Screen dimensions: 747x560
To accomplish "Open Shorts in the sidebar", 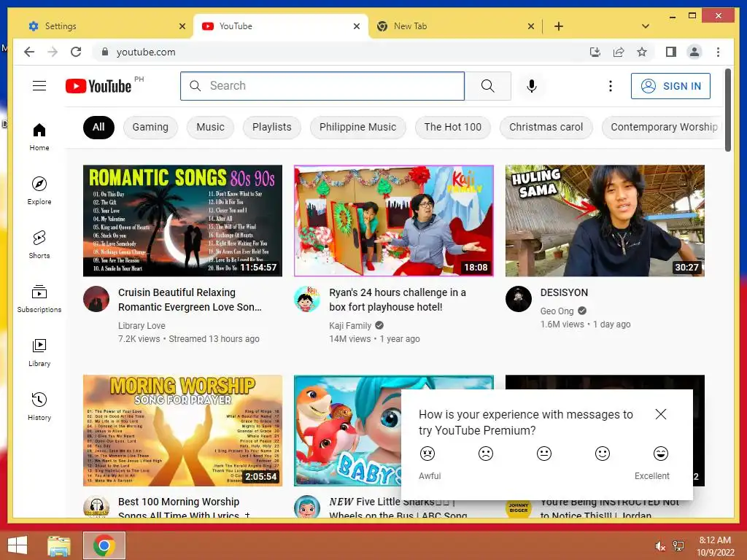I will (x=39, y=245).
